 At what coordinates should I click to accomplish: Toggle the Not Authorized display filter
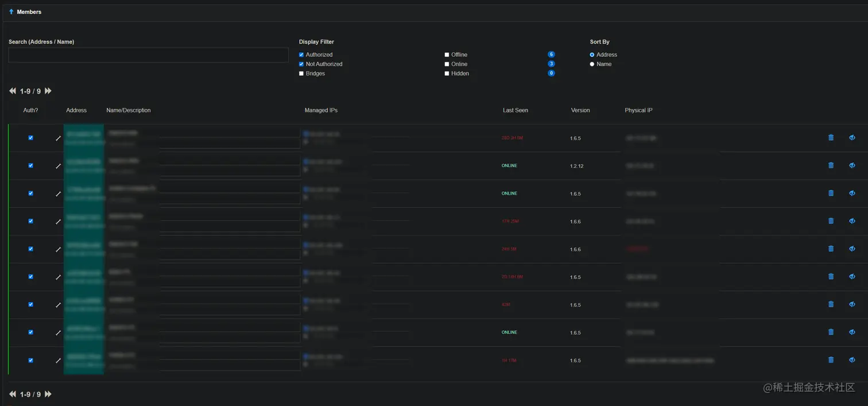[x=301, y=64]
